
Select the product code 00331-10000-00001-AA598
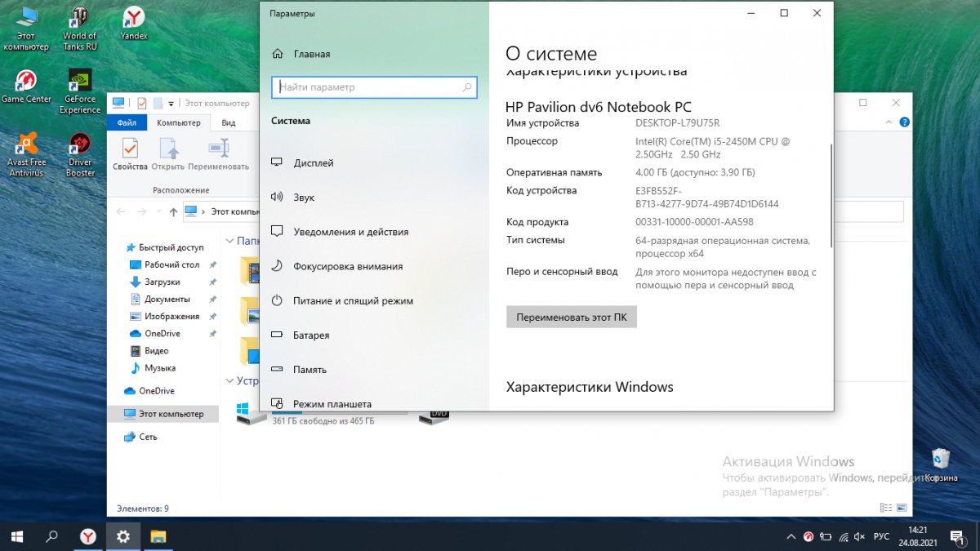click(694, 222)
